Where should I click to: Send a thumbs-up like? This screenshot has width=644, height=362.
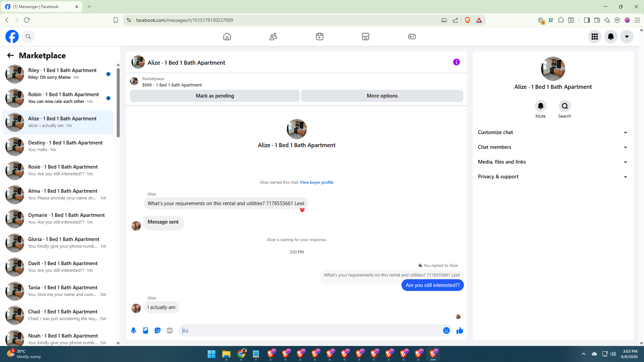click(460, 330)
